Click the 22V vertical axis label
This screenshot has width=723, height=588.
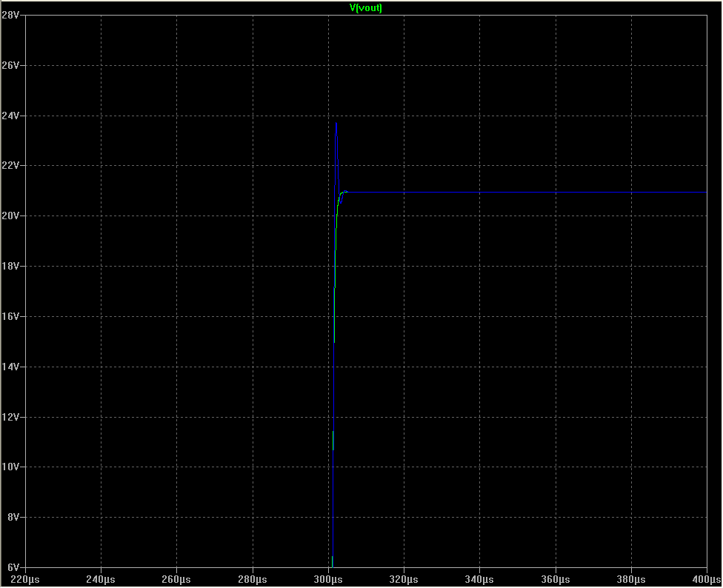[x=10, y=165]
